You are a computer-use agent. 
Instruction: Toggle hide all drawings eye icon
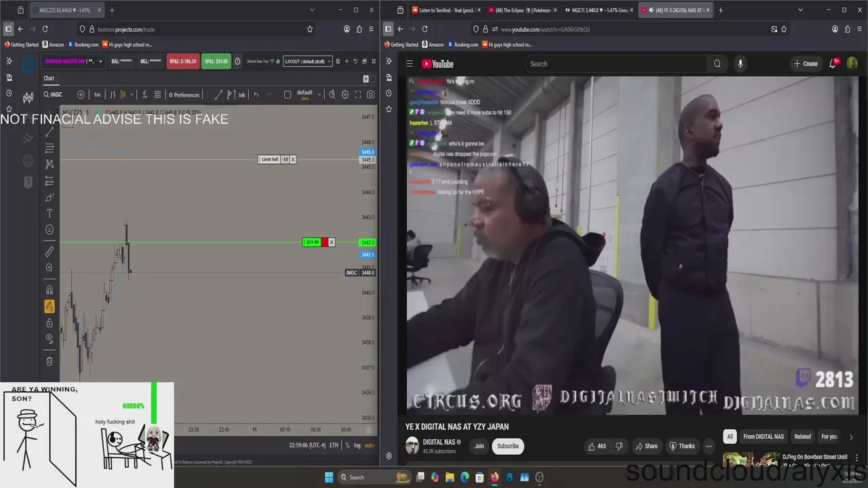point(50,339)
